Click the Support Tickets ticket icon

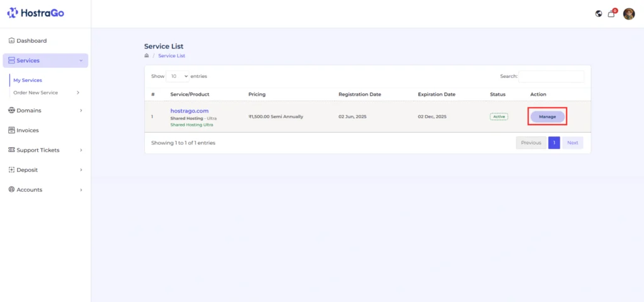point(11,150)
